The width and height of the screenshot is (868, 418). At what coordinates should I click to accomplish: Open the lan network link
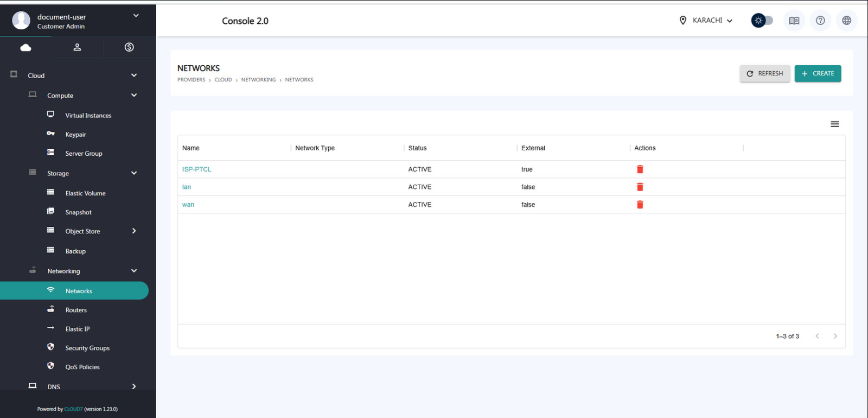[x=187, y=187]
